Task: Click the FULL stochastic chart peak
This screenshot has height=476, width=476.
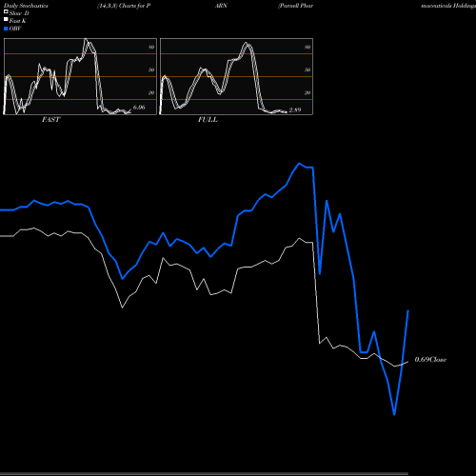Action: pos(247,43)
